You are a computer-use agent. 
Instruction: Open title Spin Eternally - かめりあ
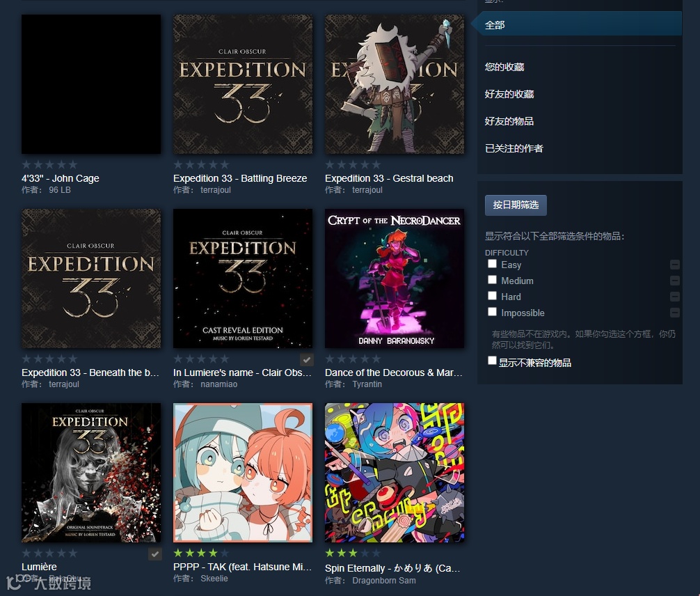point(392,568)
